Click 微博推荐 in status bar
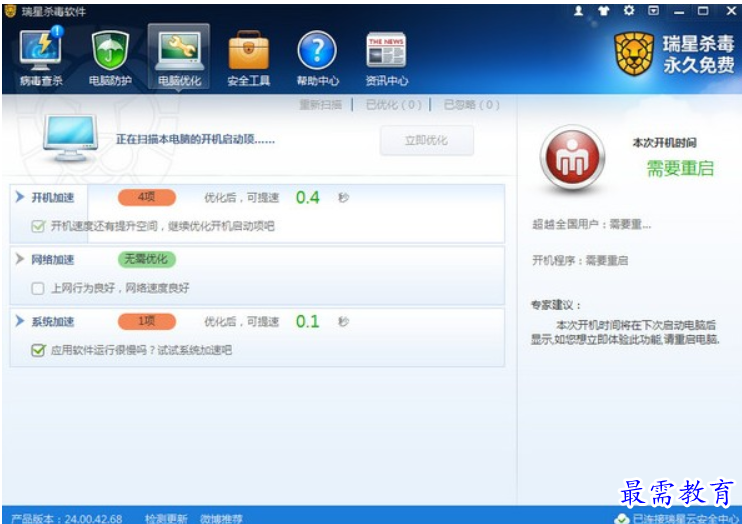Screen dimensions: 742x524 point(221,519)
